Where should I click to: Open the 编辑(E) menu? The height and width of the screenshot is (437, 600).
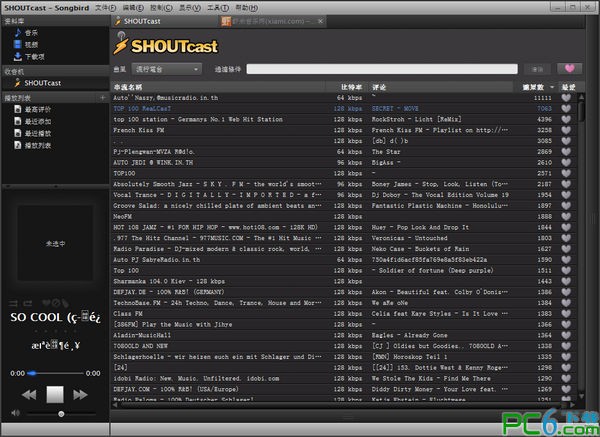(x=133, y=8)
